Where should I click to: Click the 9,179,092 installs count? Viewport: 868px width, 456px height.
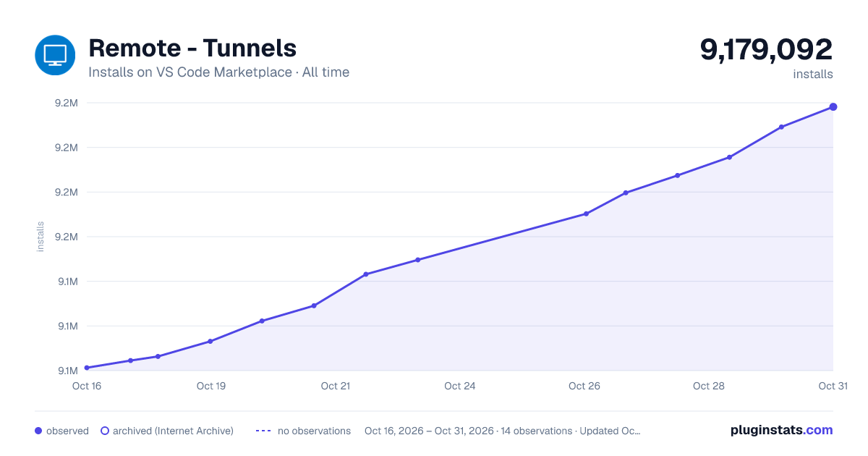[766, 49]
